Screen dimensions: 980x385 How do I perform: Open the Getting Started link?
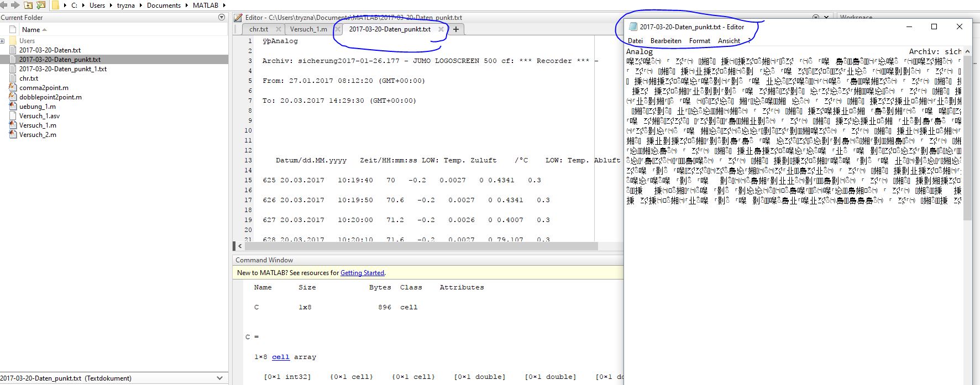coord(362,273)
